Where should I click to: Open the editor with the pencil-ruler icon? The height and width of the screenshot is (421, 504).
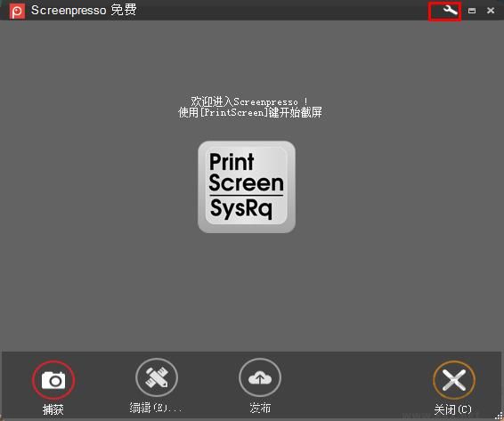point(157,377)
